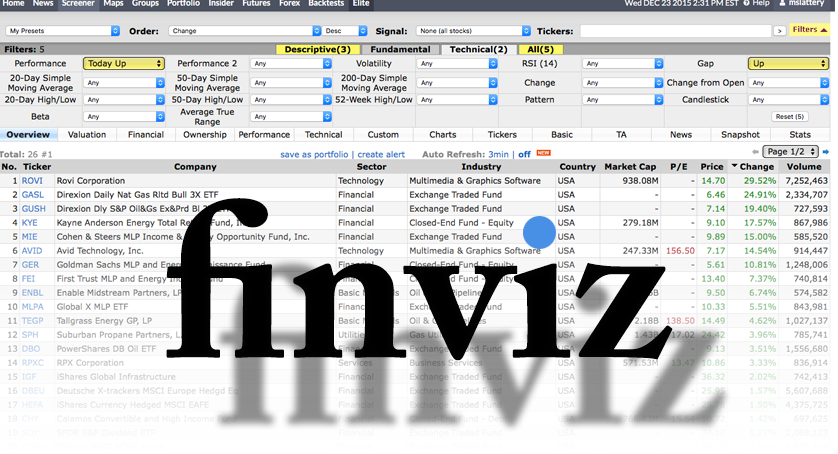Open the KYE ticker link
This screenshot has width=838, height=454.
(29, 222)
